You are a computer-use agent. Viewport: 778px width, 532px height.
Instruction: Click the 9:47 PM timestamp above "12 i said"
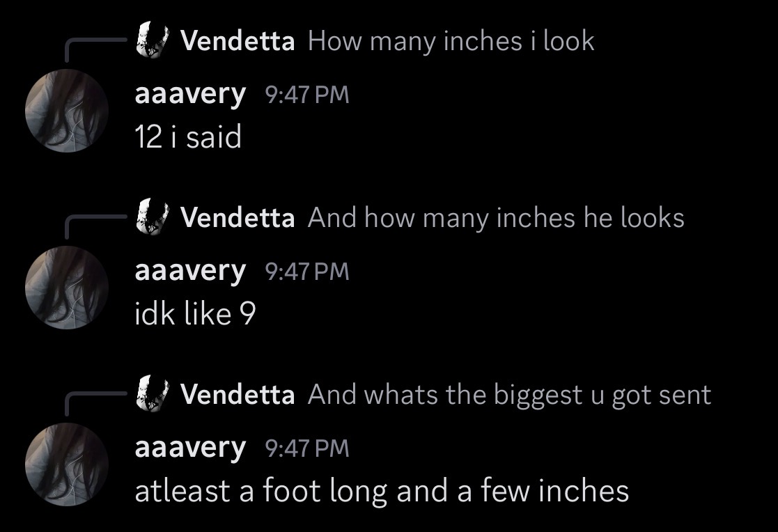pyautogui.click(x=307, y=95)
